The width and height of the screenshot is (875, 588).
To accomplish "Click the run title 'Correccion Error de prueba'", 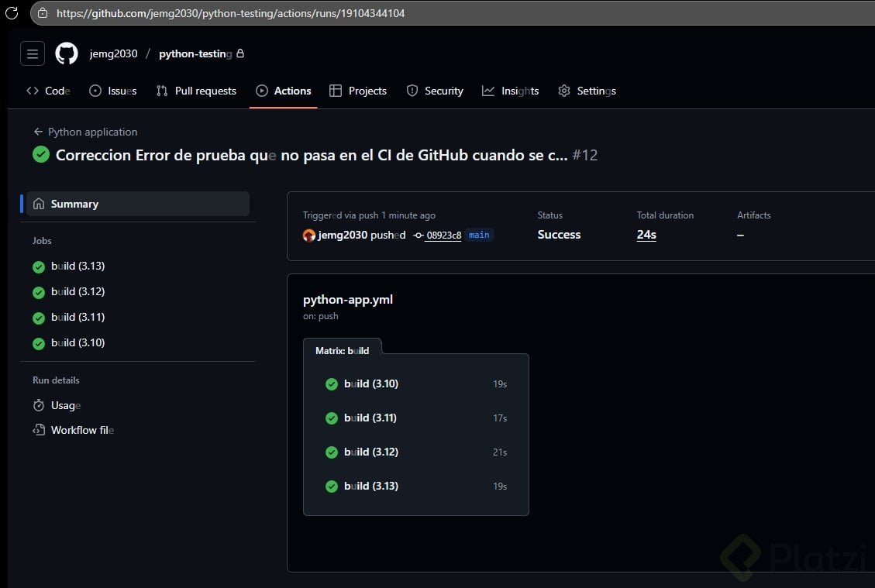I will (x=312, y=155).
